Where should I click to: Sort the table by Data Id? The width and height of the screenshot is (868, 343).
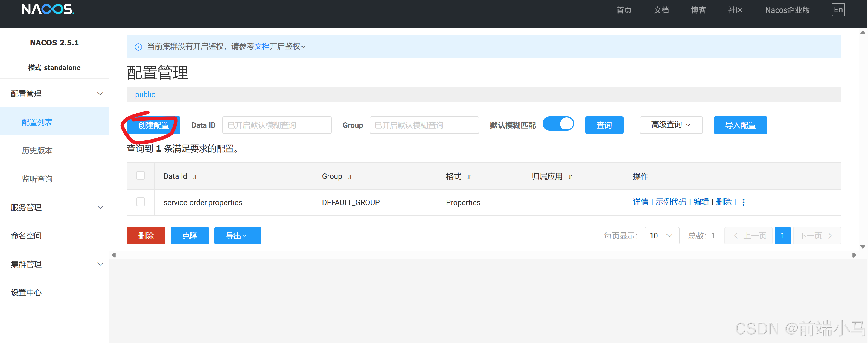[195, 177]
